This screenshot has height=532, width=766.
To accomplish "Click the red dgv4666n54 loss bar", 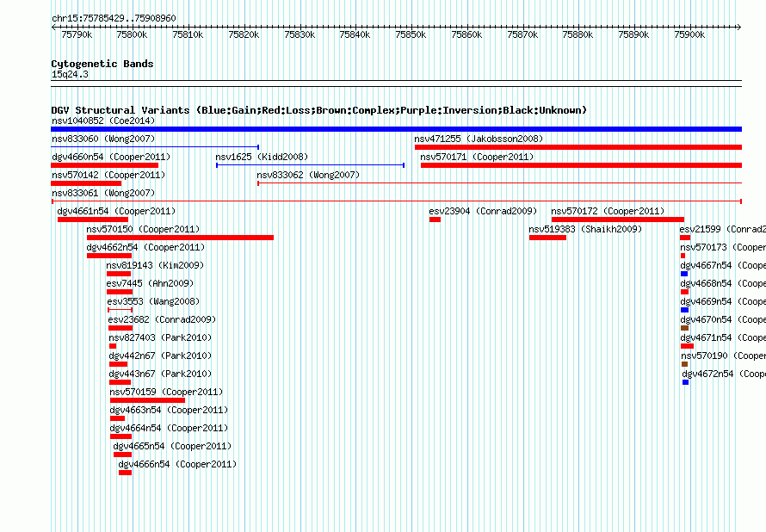I will click(125, 473).
